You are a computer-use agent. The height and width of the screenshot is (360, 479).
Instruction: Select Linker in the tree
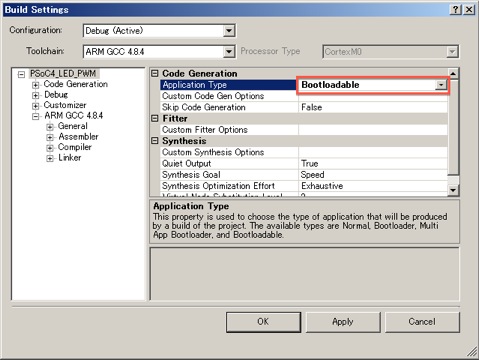(x=70, y=158)
